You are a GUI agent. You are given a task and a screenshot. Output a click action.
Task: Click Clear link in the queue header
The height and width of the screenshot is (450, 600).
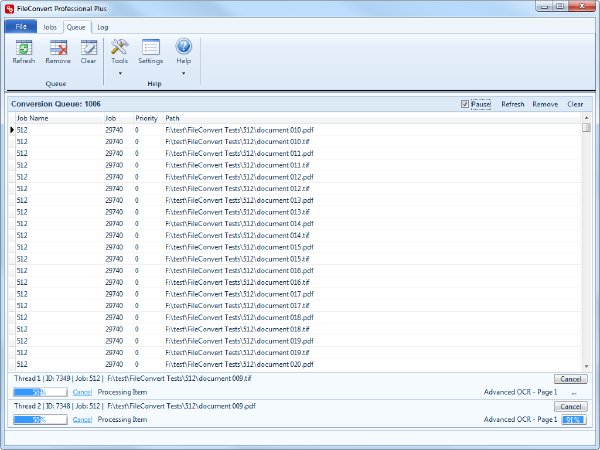click(x=575, y=104)
